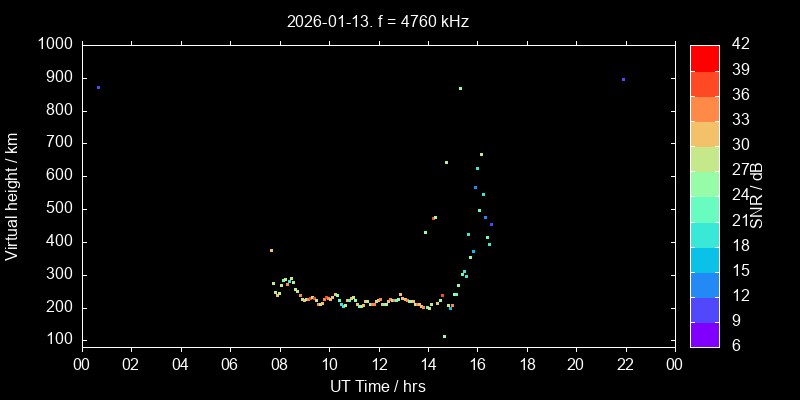Click the plot title showing 4760 kHz
Image resolution: width=800 pixels, height=400 pixels.
pos(377,20)
